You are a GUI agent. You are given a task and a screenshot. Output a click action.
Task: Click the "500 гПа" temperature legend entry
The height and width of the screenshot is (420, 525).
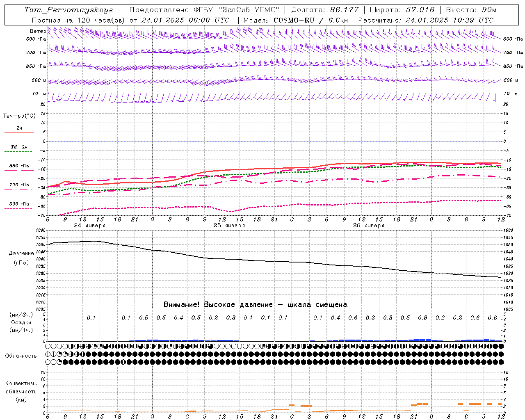tap(19, 204)
